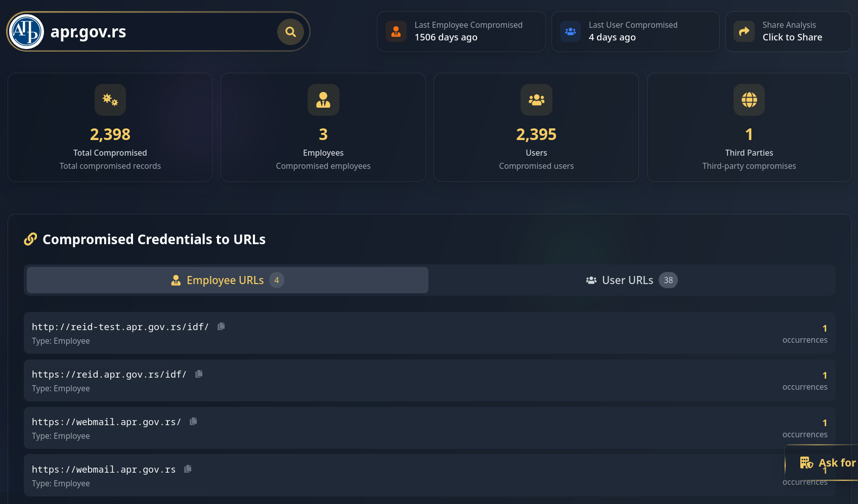The width and height of the screenshot is (858, 504).
Task: Click the apr.gov.rs domain search field
Action: pyautogui.click(x=158, y=32)
